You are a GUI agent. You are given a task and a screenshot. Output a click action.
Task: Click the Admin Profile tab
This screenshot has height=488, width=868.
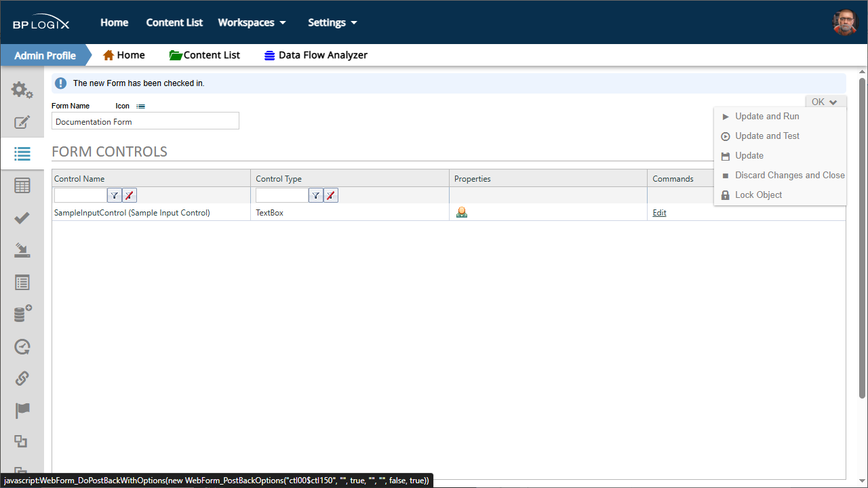click(x=45, y=55)
